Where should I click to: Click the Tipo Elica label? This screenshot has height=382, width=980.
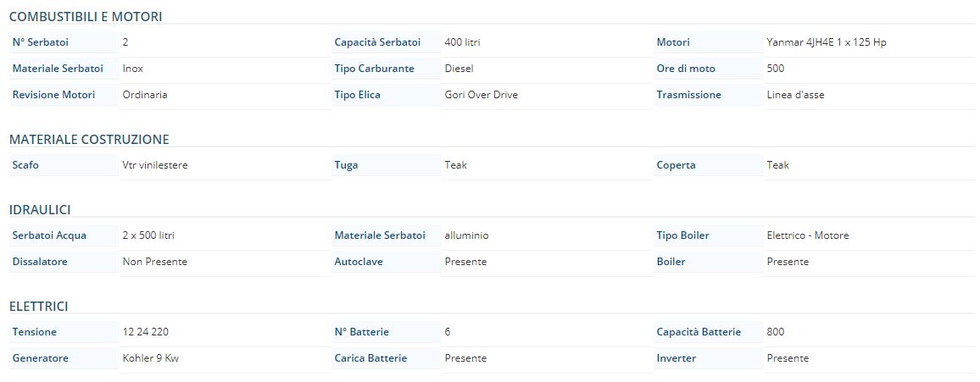click(x=358, y=95)
